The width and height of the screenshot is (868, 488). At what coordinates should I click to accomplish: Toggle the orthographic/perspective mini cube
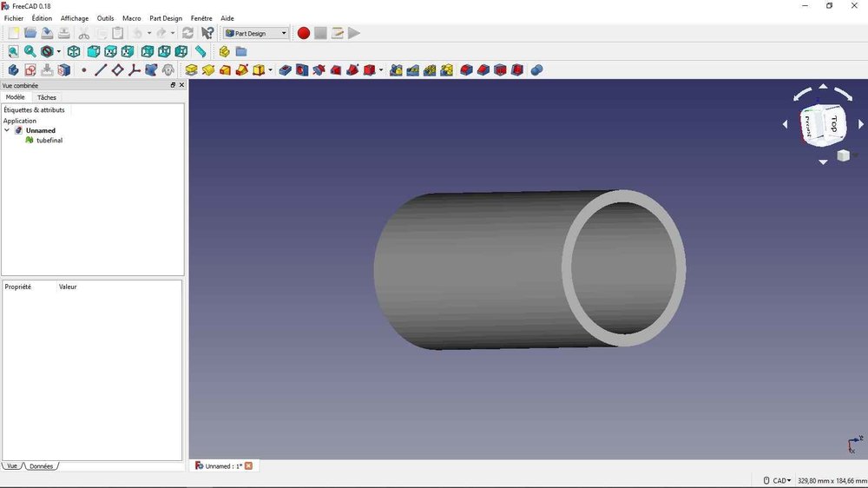[x=843, y=155]
